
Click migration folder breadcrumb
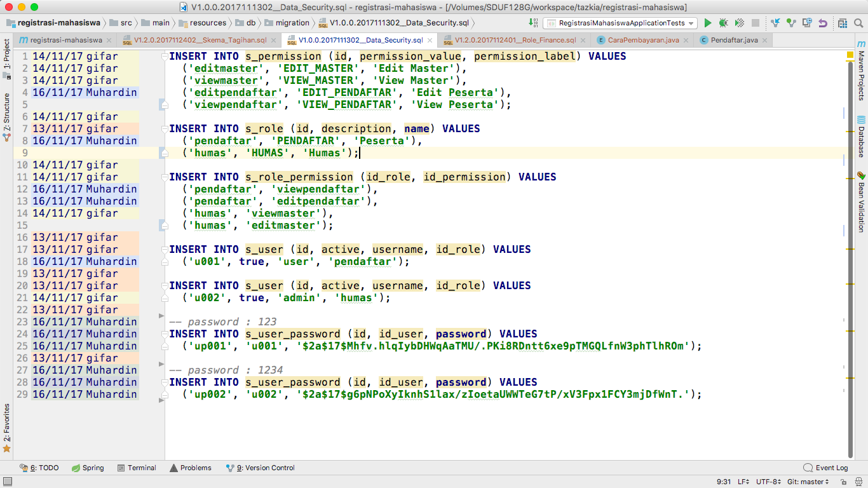[x=287, y=23]
